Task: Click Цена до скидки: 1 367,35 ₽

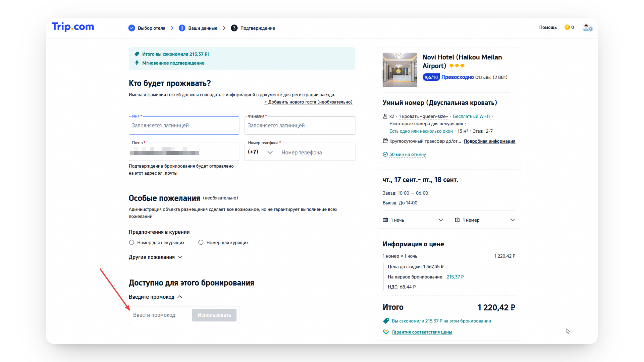Action: point(416,267)
